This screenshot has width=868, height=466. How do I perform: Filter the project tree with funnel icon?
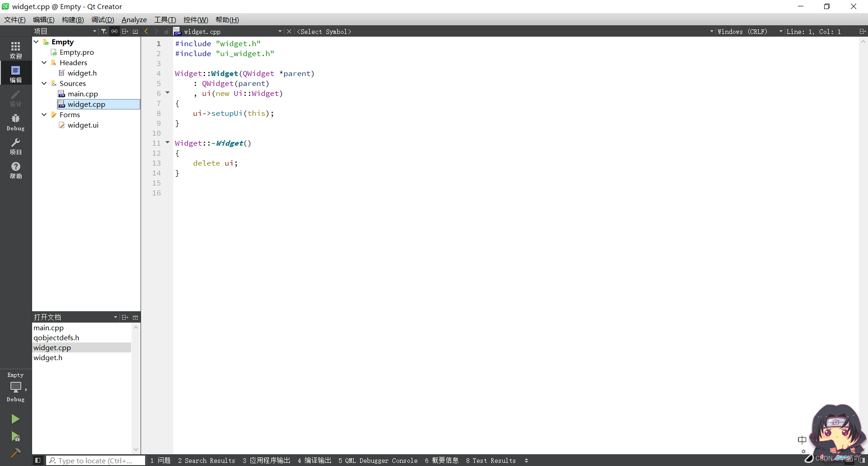click(104, 31)
